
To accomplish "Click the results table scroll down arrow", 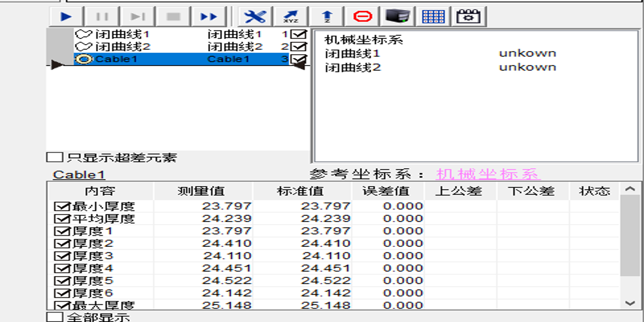I will [x=630, y=303].
